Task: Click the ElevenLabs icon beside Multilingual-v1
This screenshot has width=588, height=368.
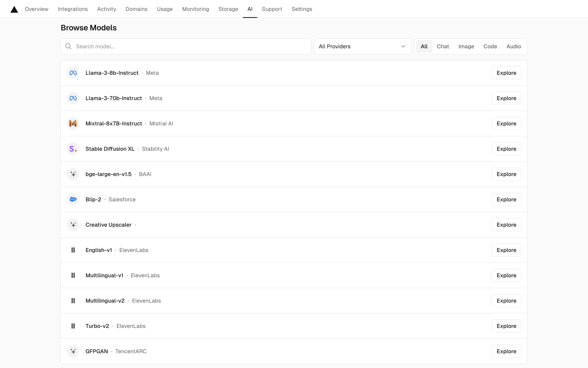Action: (x=73, y=275)
